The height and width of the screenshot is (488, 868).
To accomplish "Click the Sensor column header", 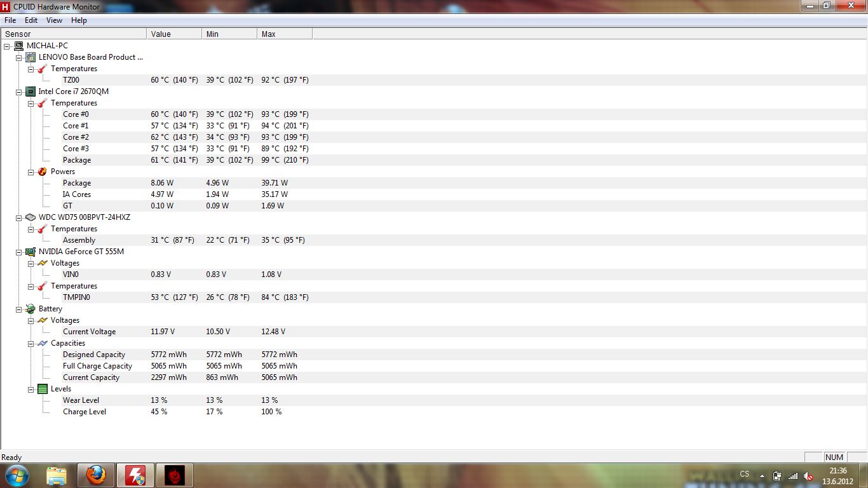I will coord(74,34).
